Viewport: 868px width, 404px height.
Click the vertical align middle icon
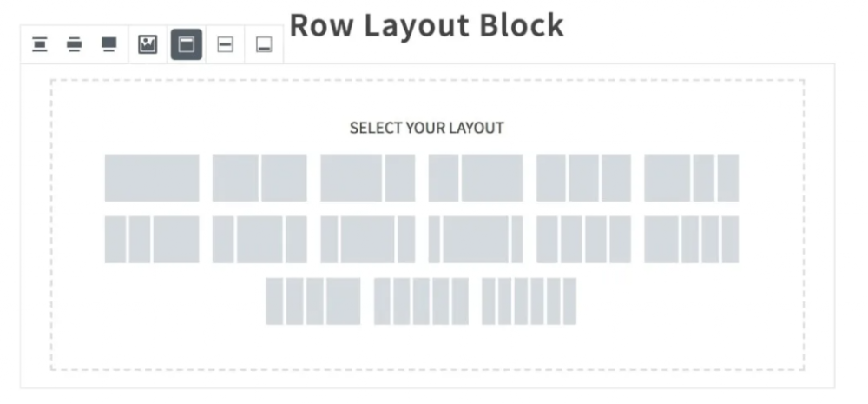(74, 44)
